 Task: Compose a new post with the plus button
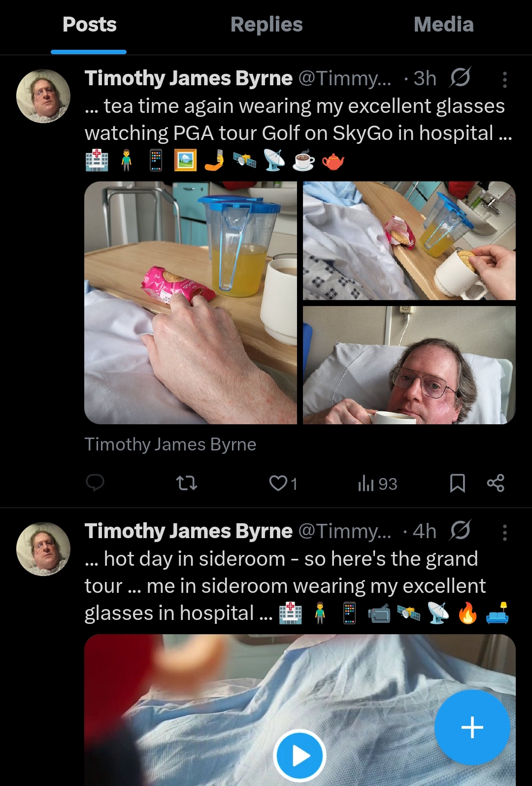[x=472, y=727]
